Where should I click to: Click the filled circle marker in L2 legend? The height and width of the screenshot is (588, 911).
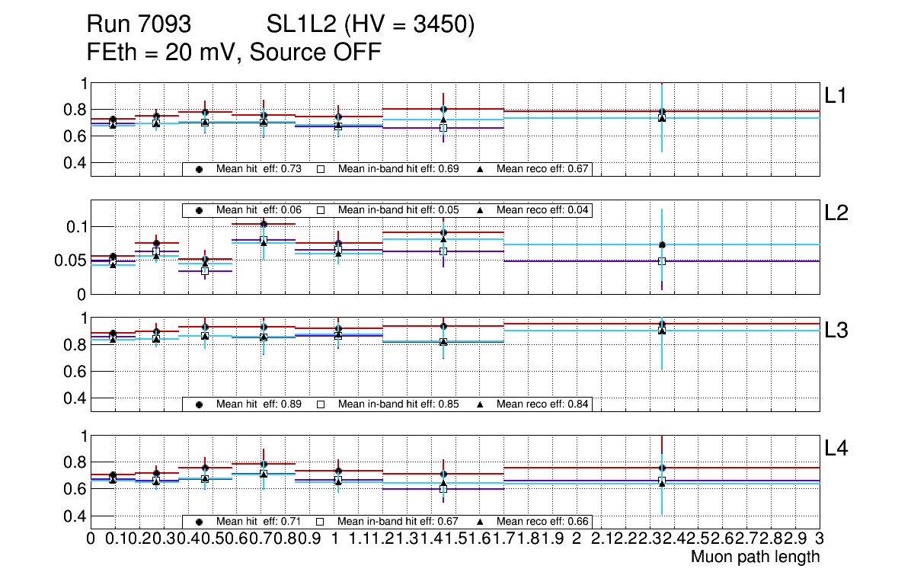(200, 210)
